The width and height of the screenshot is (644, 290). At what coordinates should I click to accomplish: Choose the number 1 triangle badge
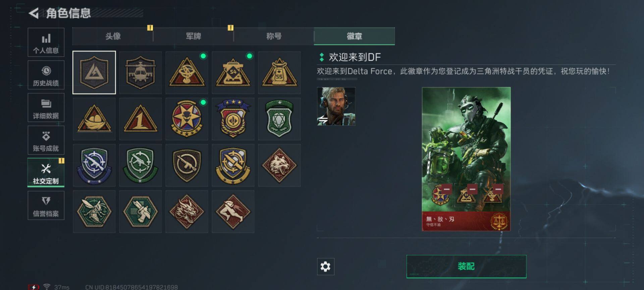click(x=141, y=119)
